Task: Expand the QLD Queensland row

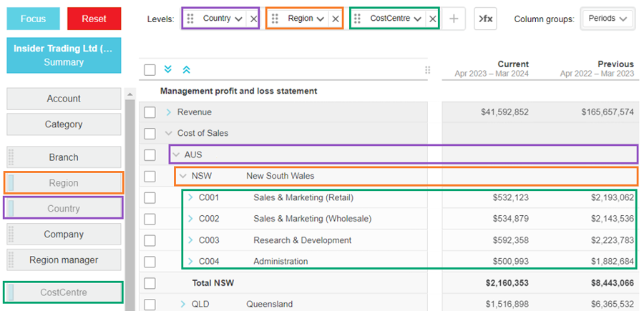Action: tap(183, 304)
